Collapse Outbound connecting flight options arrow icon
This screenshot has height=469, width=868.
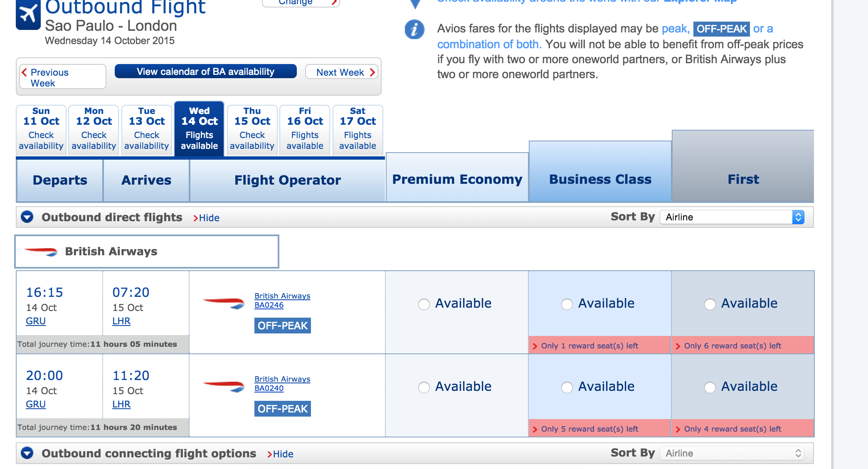click(x=27, y=453)
